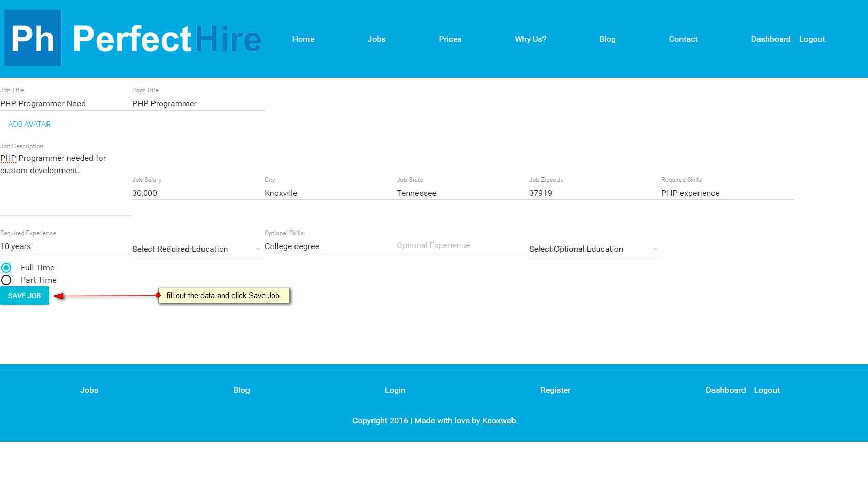Click the Logout link in the header
This screenshot has width=868, height=478.
[812, 39]
